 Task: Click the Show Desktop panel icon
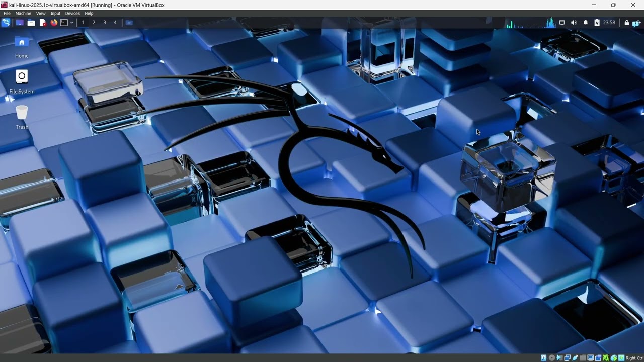[x=20, y=22]
